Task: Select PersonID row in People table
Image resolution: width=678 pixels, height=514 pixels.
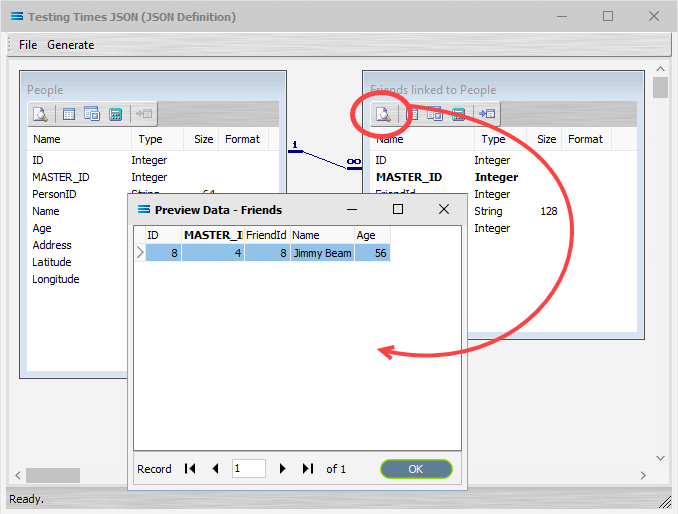Action: point(78,194)
